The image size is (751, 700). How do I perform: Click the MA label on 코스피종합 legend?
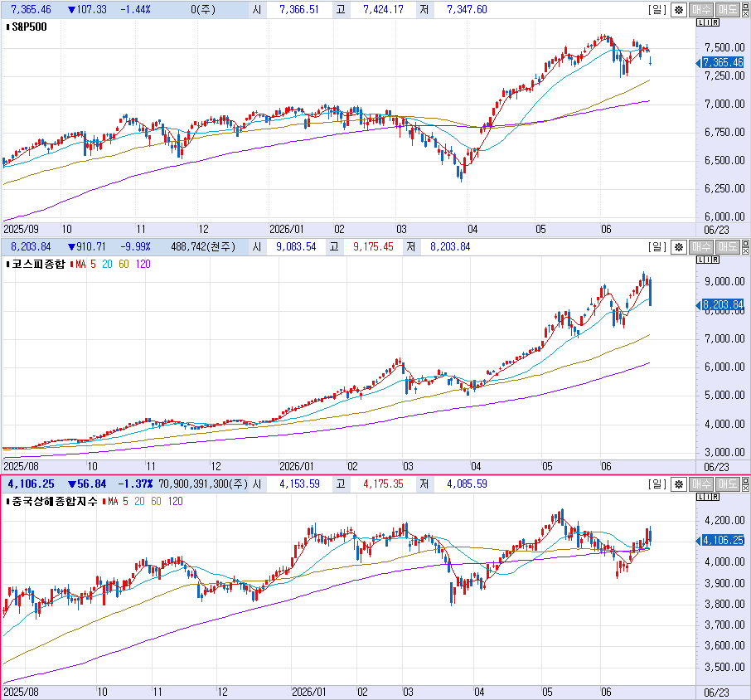(80, 264)
